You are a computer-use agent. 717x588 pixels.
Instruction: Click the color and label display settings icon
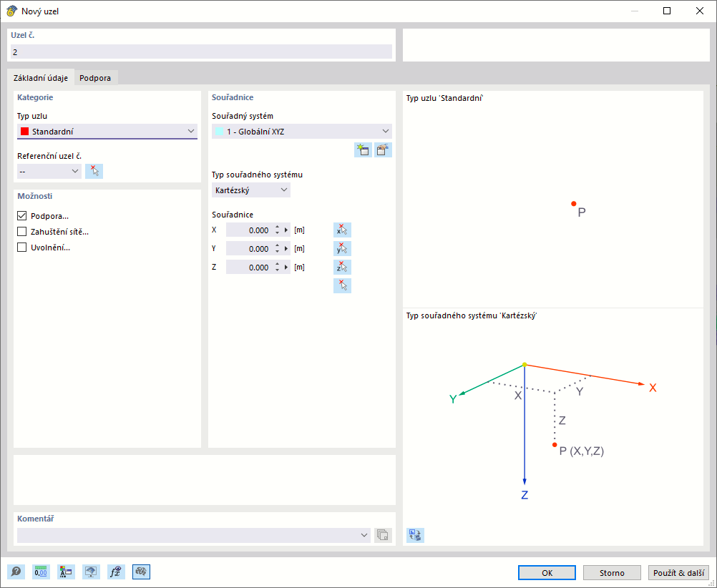pyautogui.click(x=66, y=572)
